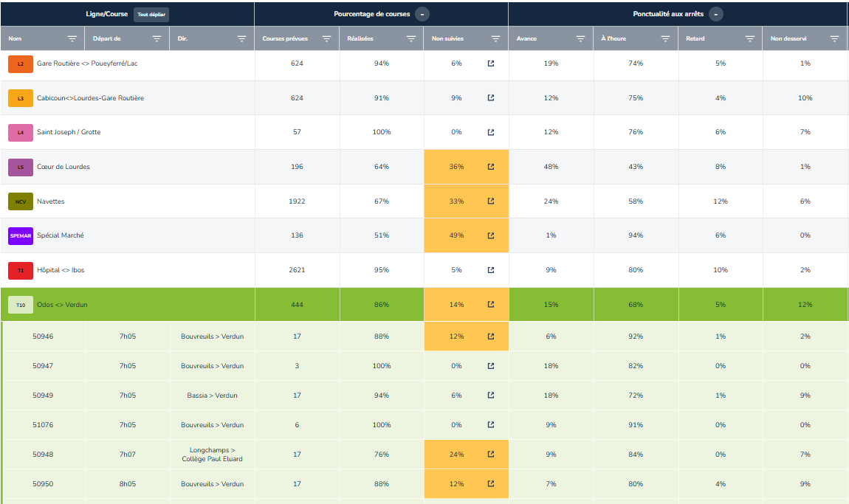
Task: Click the L3 orange line badge
Action: coord(21,98)
